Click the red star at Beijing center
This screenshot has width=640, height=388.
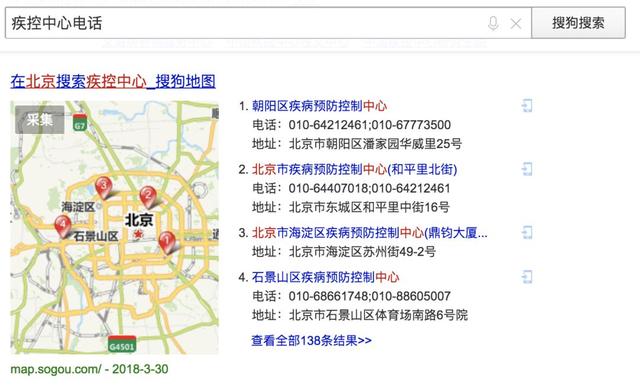139,234
